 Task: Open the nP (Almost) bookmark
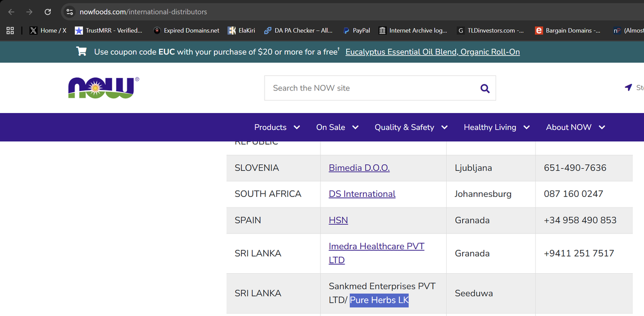tap(628, 31)
